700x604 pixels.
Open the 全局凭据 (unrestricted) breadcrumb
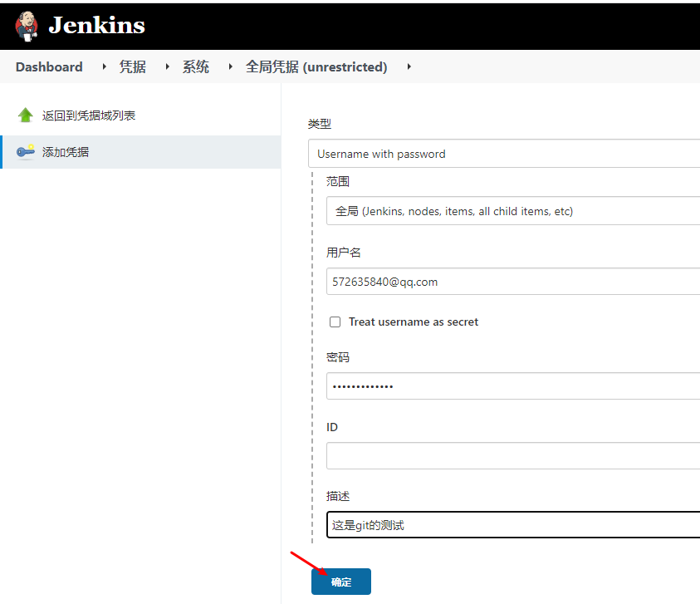coord(316,67)
